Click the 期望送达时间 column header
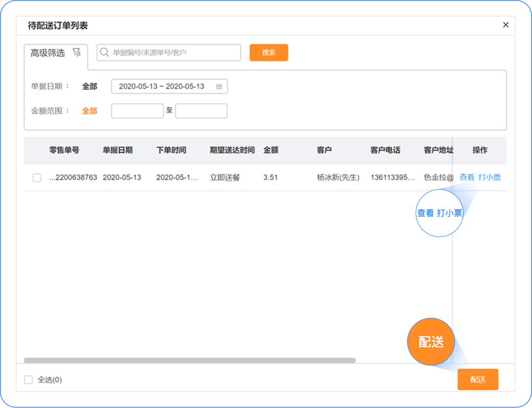Viewport: 532px width, 408px height. click(232, 150)
